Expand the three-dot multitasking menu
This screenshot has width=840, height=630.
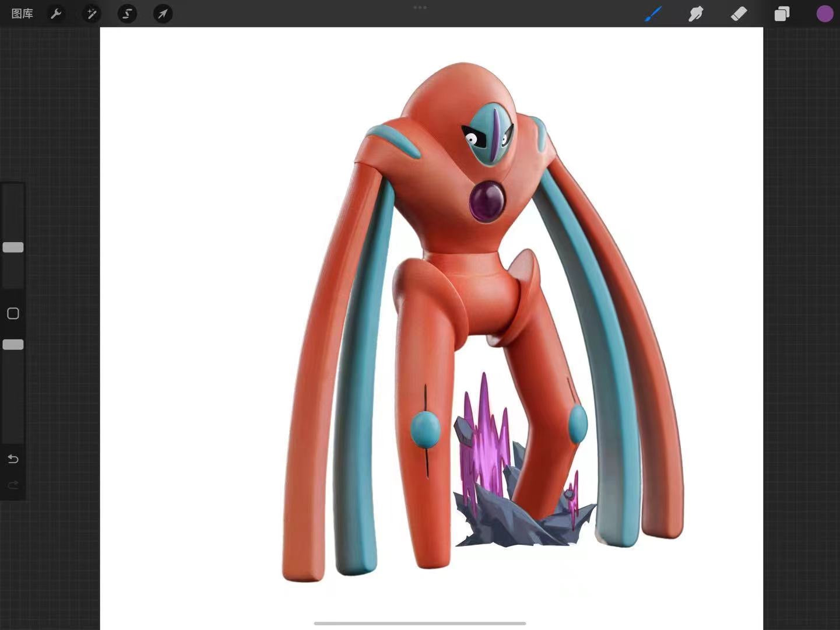coord(420,8)
